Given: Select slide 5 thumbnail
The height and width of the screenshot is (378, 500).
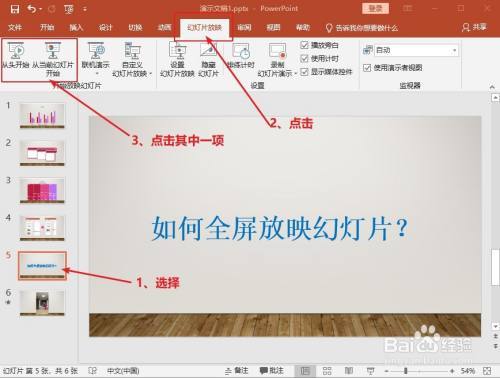Looking at the screenshot, I should [x=42, y=266].
